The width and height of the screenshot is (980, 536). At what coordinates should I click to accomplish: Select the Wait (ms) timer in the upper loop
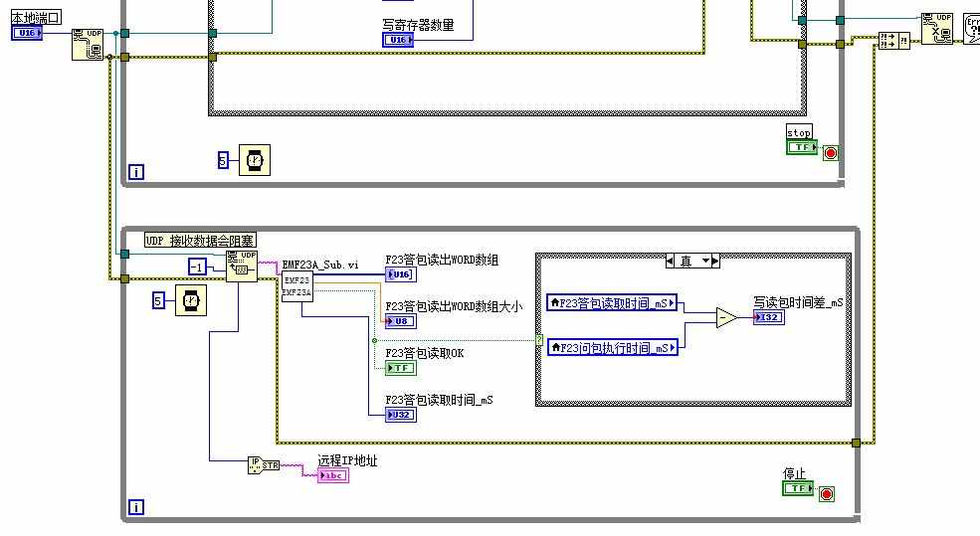tap(255, 160)
